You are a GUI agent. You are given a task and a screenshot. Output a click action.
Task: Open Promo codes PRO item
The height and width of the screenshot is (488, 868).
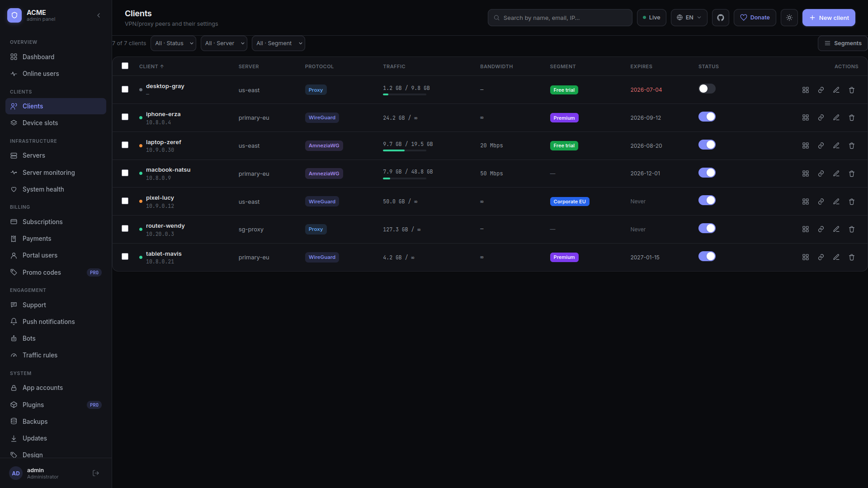point(56,272)
